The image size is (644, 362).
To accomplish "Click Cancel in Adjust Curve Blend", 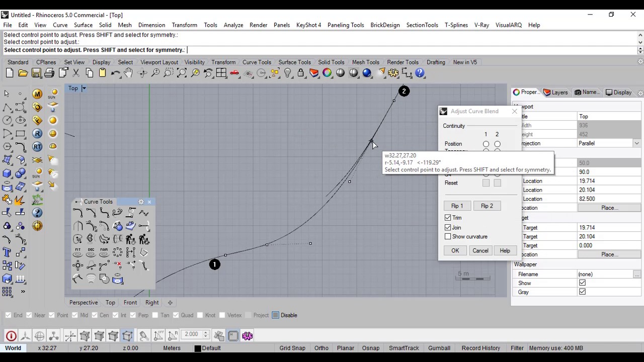I will (x=480, y=250).
